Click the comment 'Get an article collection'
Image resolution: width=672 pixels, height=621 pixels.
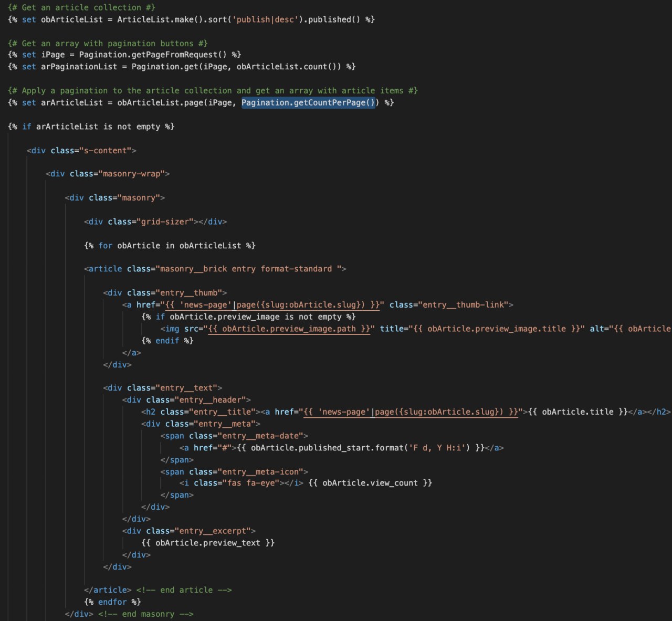point(81,7)
